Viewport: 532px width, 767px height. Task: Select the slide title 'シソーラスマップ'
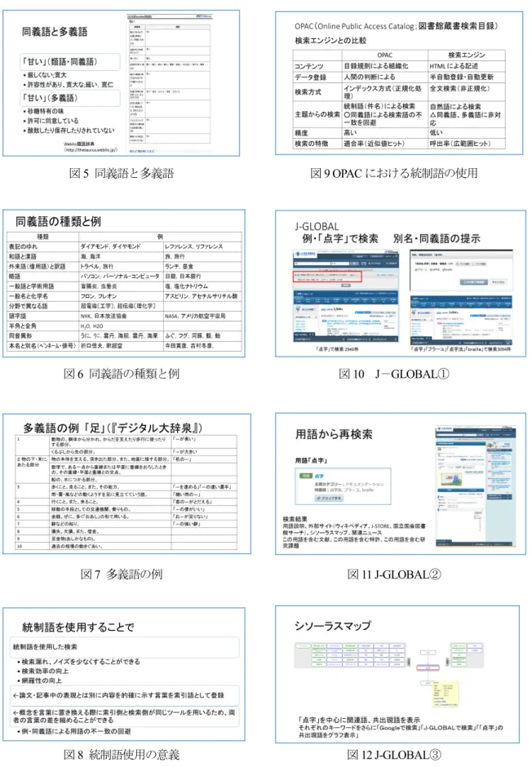pos(333,626)
